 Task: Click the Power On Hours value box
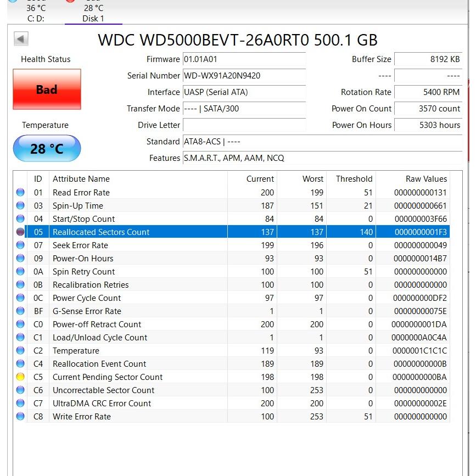click(428, 125)
